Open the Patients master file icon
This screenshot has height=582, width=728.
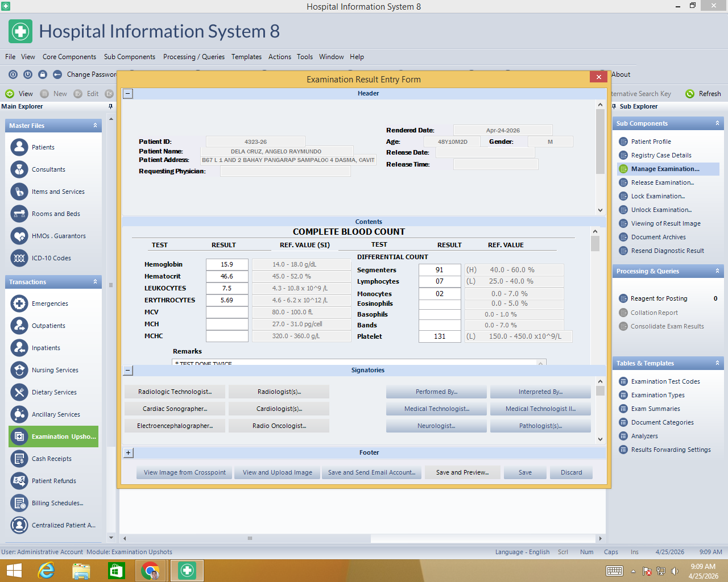pyautogui.click(x=19, y=147)
